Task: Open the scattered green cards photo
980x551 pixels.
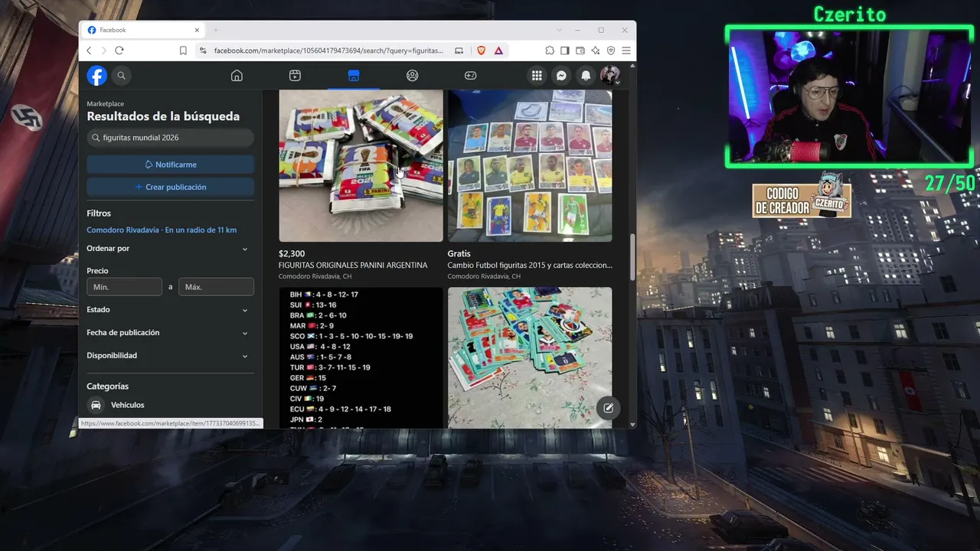Action: [x=530, y=357]
